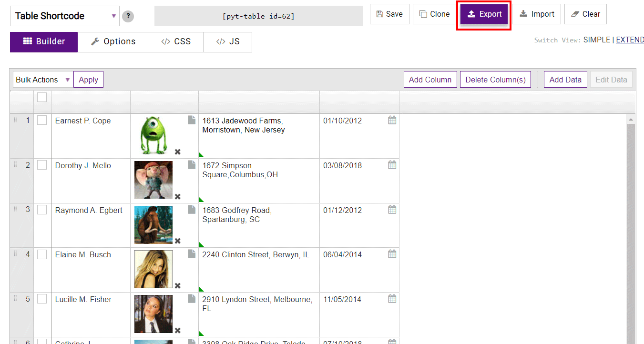Open calendar picker for date 06/04/2014

point(392,254)
